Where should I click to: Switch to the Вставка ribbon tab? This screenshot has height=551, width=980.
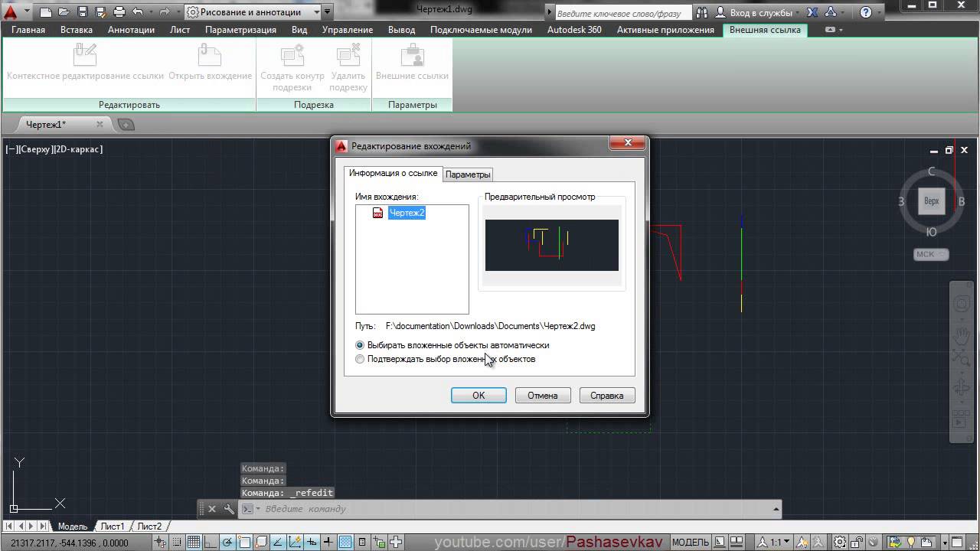point(77,30)
